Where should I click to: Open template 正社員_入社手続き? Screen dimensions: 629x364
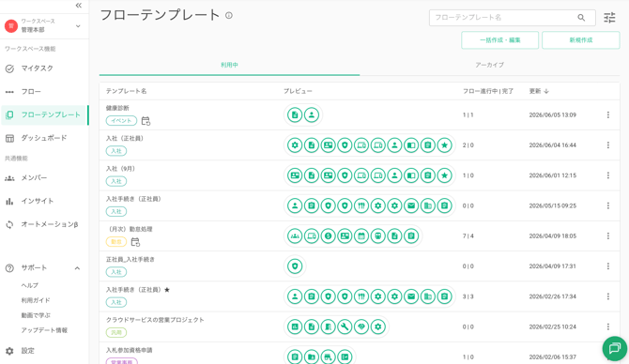click(x=130, y=259)
